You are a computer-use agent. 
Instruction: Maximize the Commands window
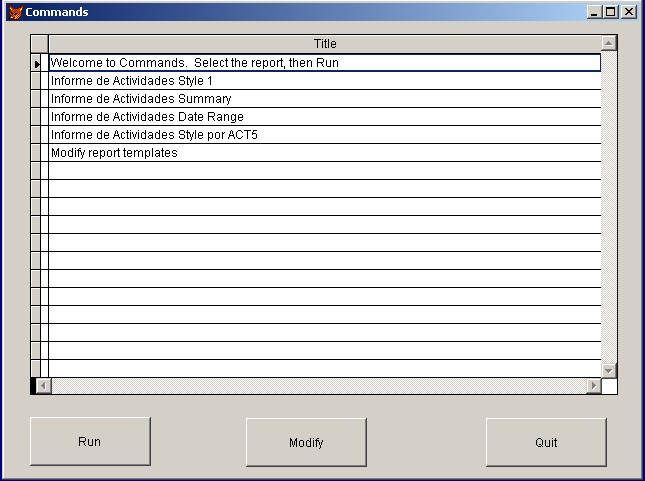[611, 12]
